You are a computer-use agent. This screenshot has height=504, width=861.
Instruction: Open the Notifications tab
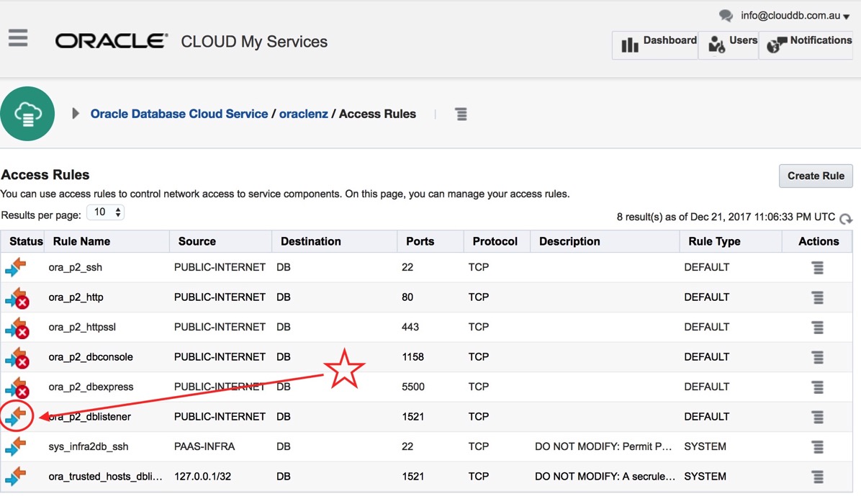(x=807, y=44)
